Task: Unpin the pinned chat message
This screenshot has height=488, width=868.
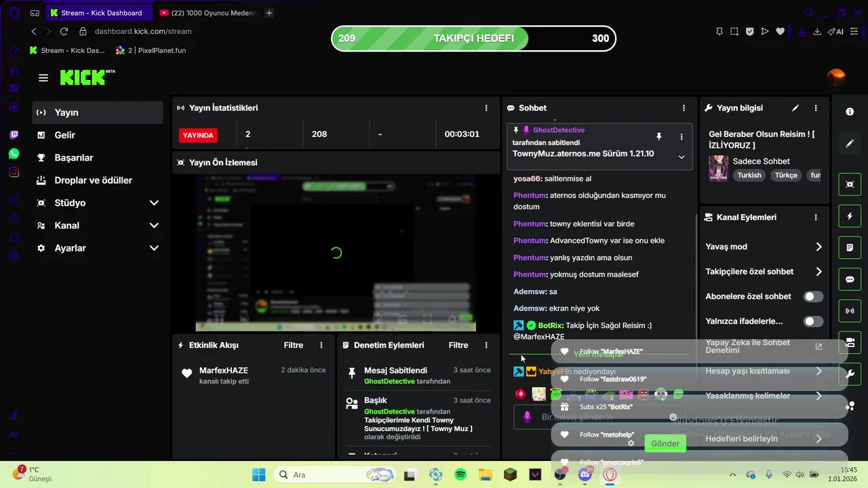Action: pos(658,136)
